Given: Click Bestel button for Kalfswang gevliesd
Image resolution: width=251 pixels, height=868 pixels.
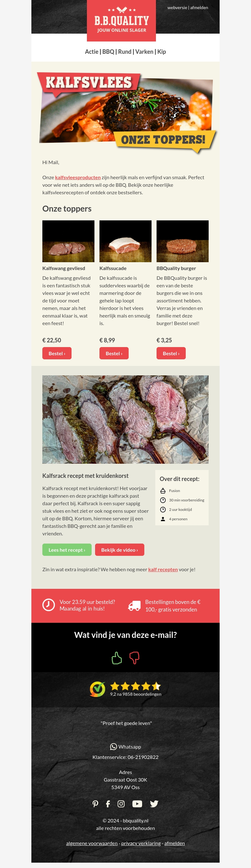Looking at the screenshot, I should tap(57, 353).
